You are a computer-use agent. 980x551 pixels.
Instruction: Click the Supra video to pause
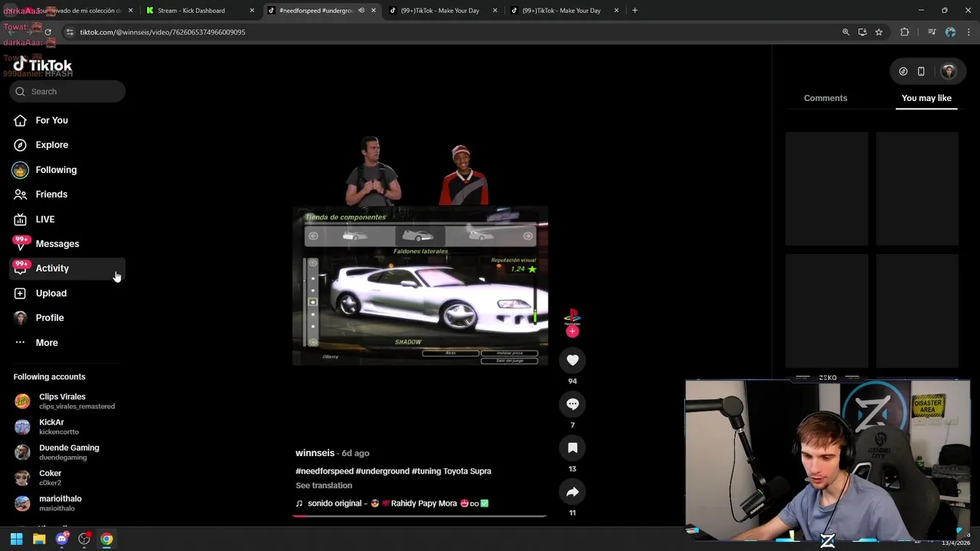pos(420,285)
